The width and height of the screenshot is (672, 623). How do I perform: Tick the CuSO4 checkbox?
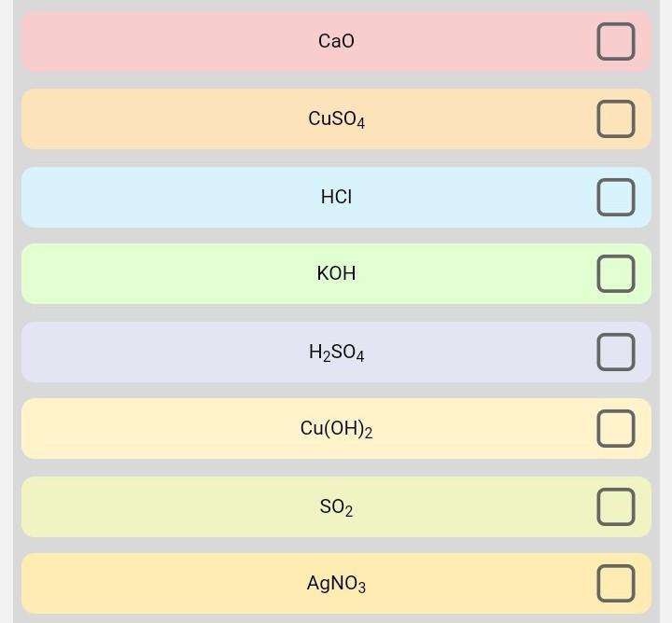point(615,119)
